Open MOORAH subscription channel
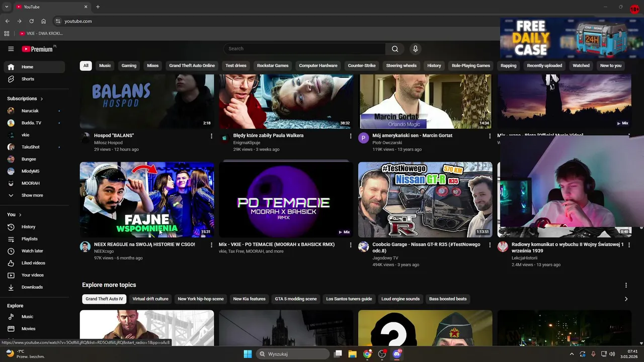644x362 pixels. [x=34, y=184]
